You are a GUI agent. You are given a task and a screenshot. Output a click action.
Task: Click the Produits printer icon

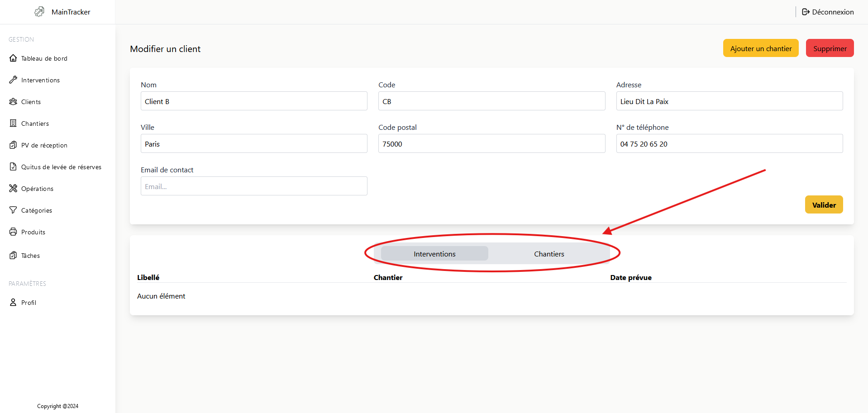13,232
